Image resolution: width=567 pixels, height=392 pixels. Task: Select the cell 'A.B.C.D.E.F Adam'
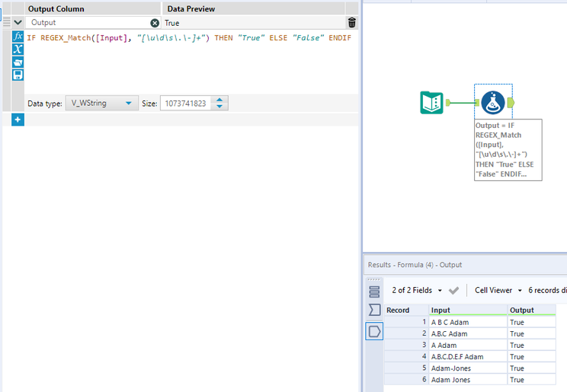[468, 356]
